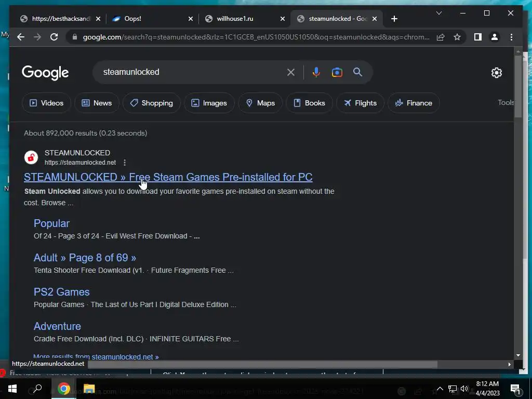Viewport: 532px width, 399px height.
Task: Close the besthacksand tab
Action: (98, 19)
